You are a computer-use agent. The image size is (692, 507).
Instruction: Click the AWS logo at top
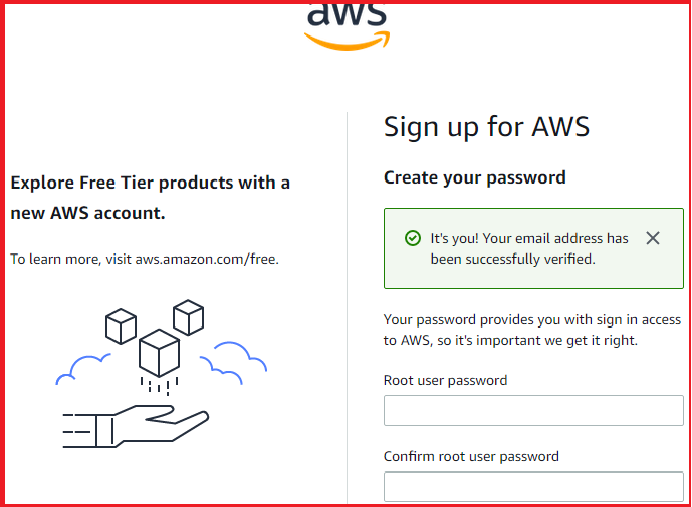pos(347,22)
